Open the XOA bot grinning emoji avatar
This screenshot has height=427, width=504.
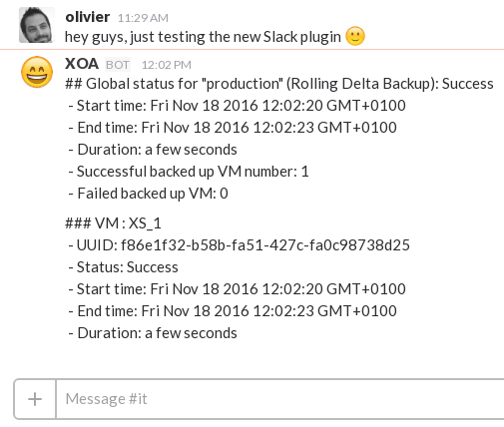37,72
